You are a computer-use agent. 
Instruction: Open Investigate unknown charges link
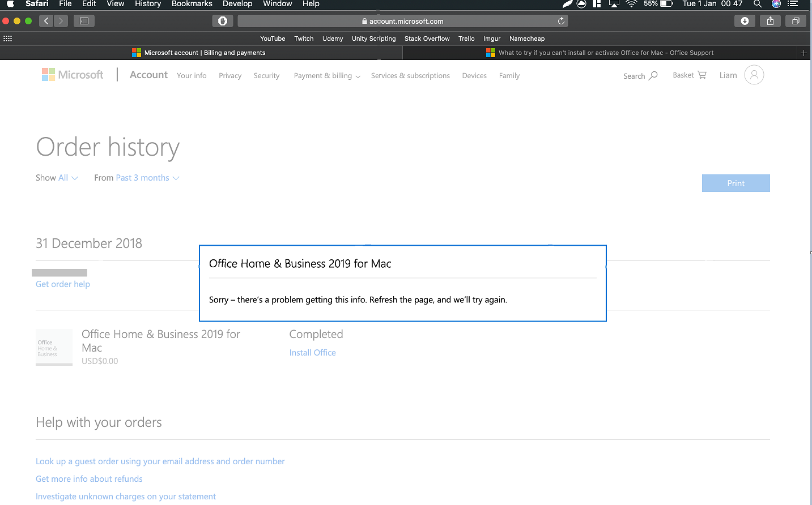click(x=126, y=497)
